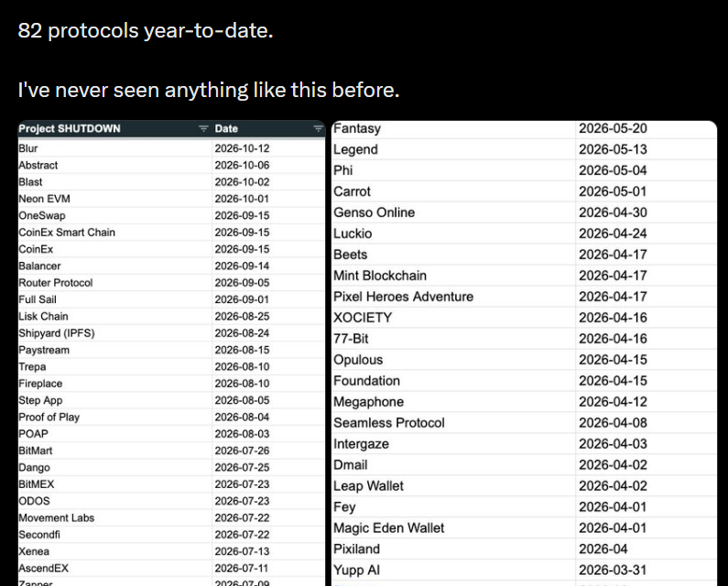Viewport: 728px width, 586px height.
Task: Click the Megaphone row name
Action: pyautogui.click(x=369, y=402)
